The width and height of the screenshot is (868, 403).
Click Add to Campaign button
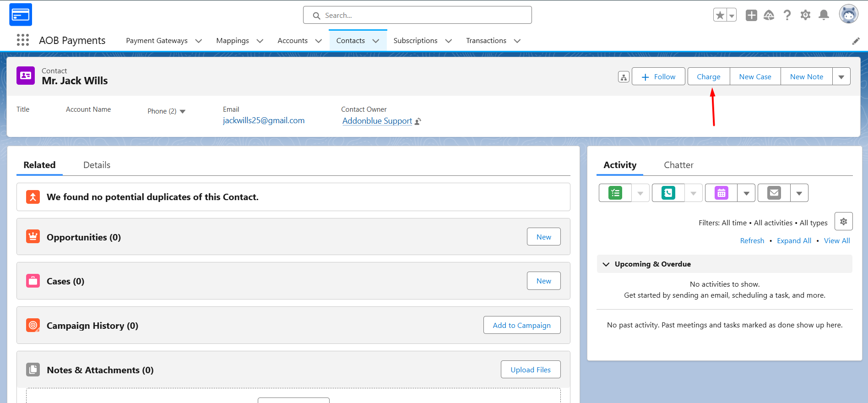(x=522, y=325)
